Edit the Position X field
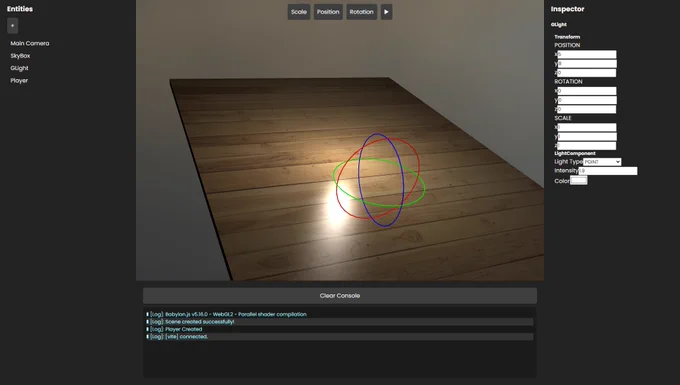The width and height of the screenshot is (680, 385). coord(587,54)
